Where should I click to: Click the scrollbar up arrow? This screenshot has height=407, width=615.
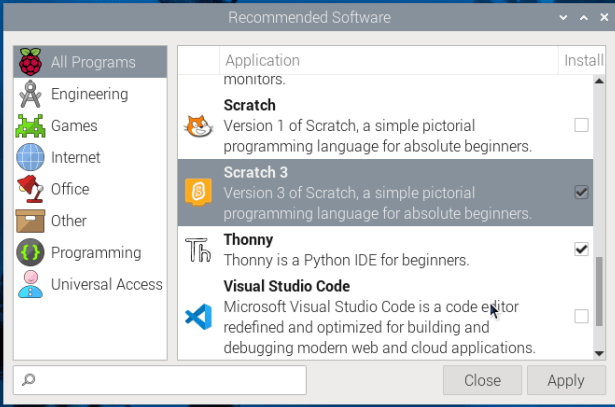coord(599,81)
